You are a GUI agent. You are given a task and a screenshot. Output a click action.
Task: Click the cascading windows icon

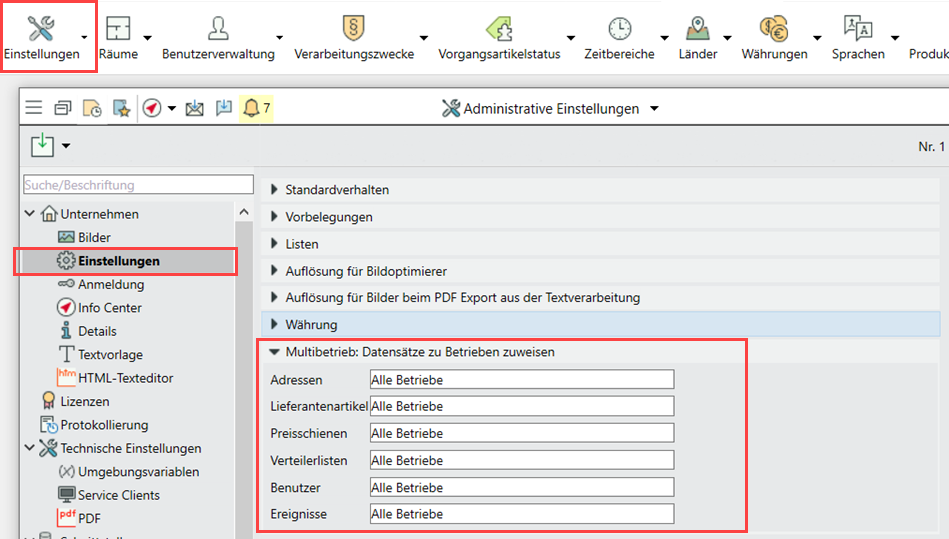(x=63, y=108)
